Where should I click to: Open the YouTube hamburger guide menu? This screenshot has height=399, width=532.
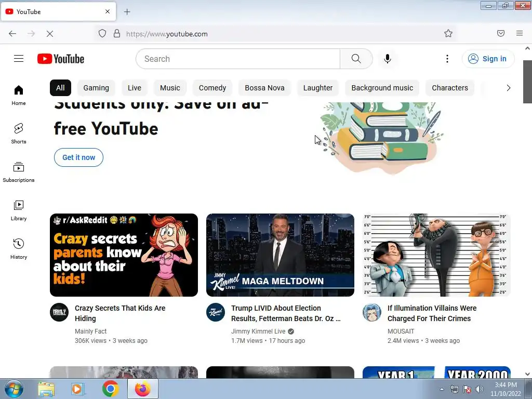(x=19, y=59)
